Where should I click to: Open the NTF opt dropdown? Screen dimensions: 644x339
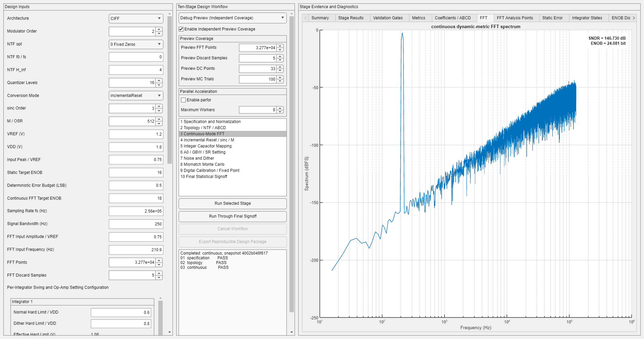point(136,44)
